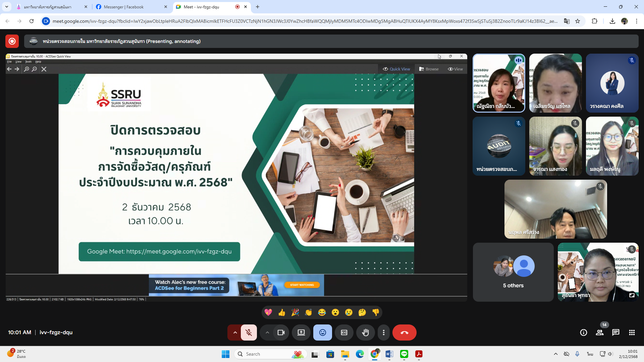
Task: Click the 5 others participants tile
Action: (x=513, y=272)
